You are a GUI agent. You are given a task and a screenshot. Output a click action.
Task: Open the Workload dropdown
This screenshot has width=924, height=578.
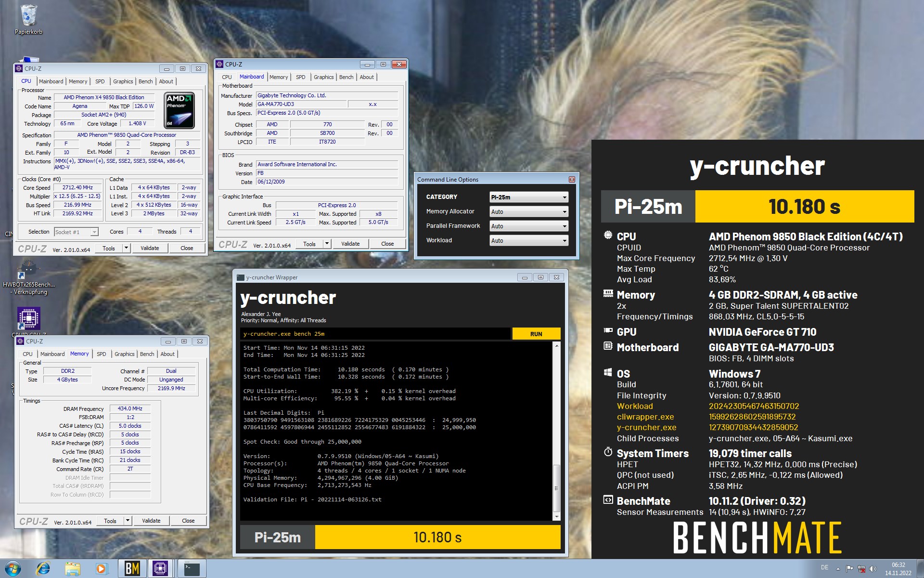pos(529,240)
